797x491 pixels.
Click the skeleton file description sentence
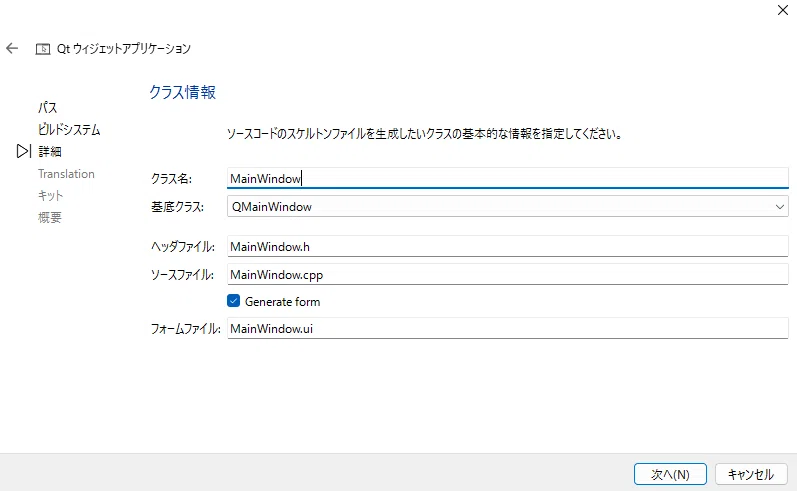point(424,134)
